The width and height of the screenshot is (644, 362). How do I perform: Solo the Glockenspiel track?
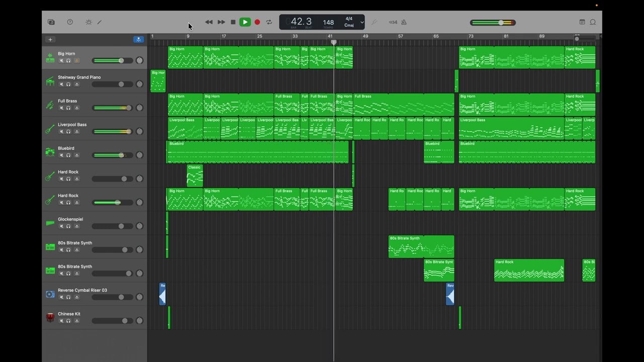point(68,226)
